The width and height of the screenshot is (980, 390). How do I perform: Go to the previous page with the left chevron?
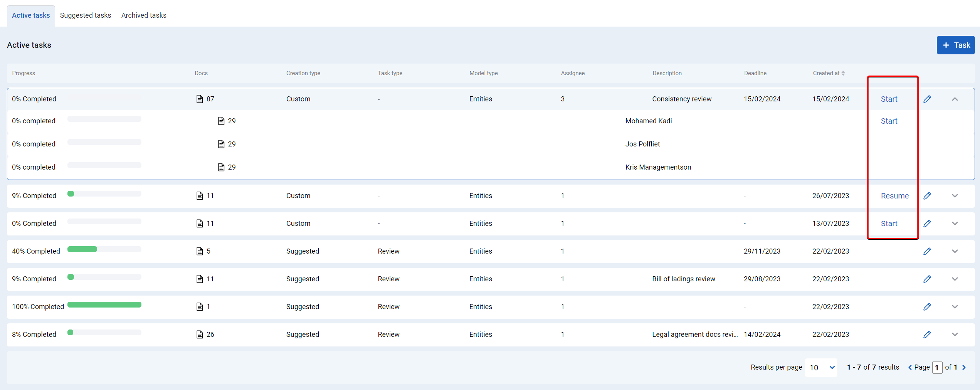click(910, 367)
